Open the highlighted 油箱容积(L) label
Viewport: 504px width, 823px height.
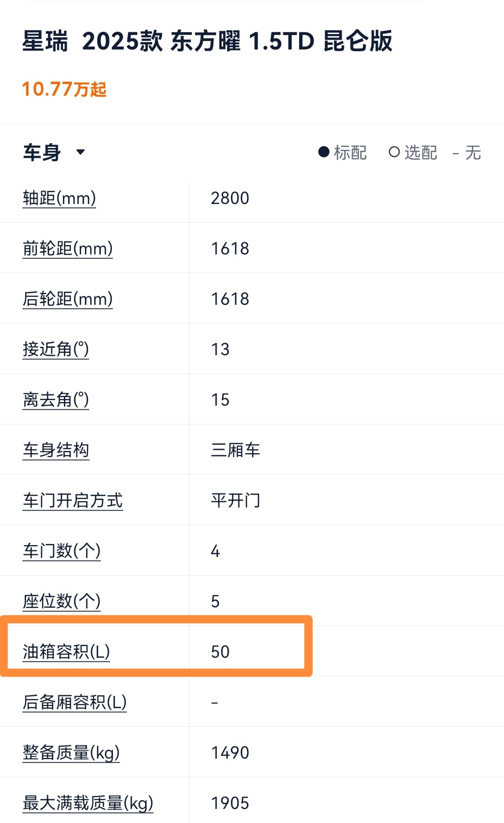pos(66,652)
